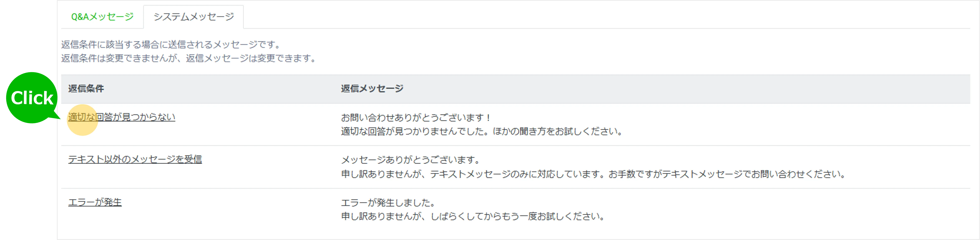Screen dimensions: 980x240
Task: Click the yellow highlight circle marker
Action: (82, 120)
